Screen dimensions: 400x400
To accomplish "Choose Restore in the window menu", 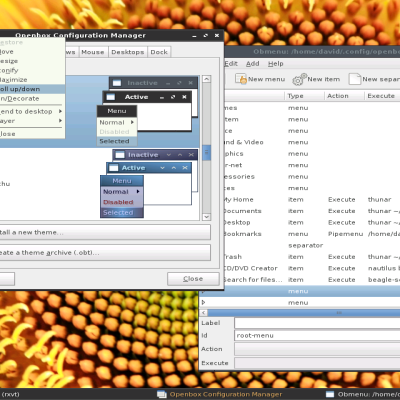I will (x=32, y=42).
